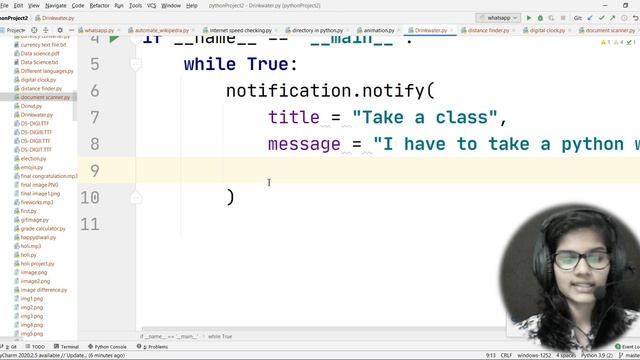Click the Python 3.9 interpreter in status bar
The width and height of the screenshot is (640, 360).
(596, 355)
